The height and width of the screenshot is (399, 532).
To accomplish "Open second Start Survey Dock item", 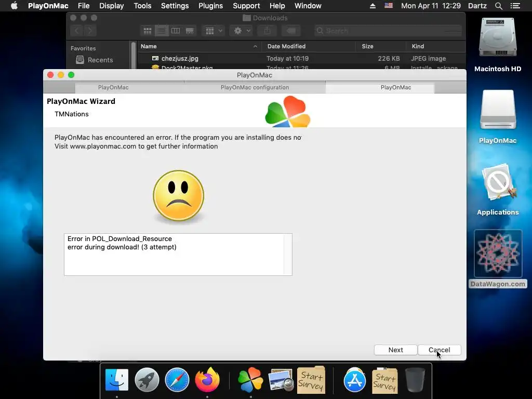I will tap(385, 380).
